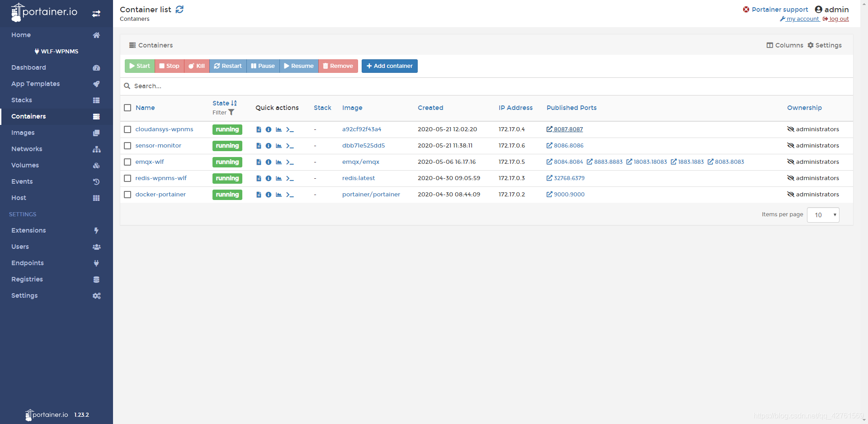Screen dimensions: 868x424
Task: Click the Restart button
Action: coord(228,66)
